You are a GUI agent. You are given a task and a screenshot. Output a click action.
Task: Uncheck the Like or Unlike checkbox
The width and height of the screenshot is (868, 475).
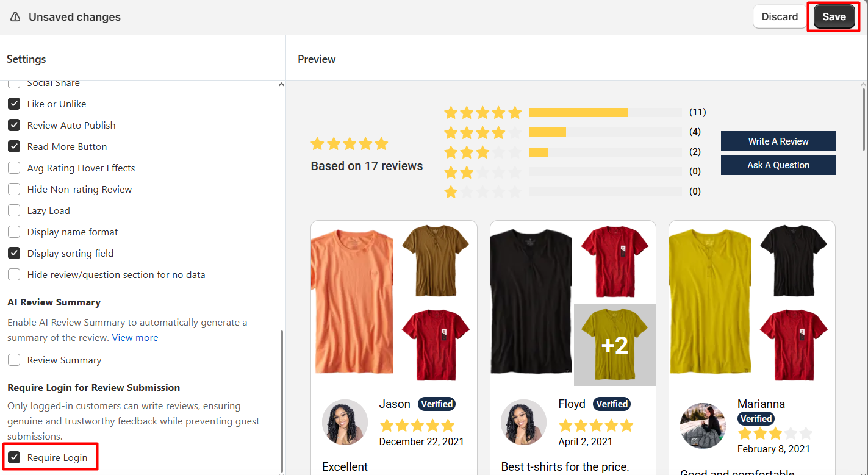14,104
